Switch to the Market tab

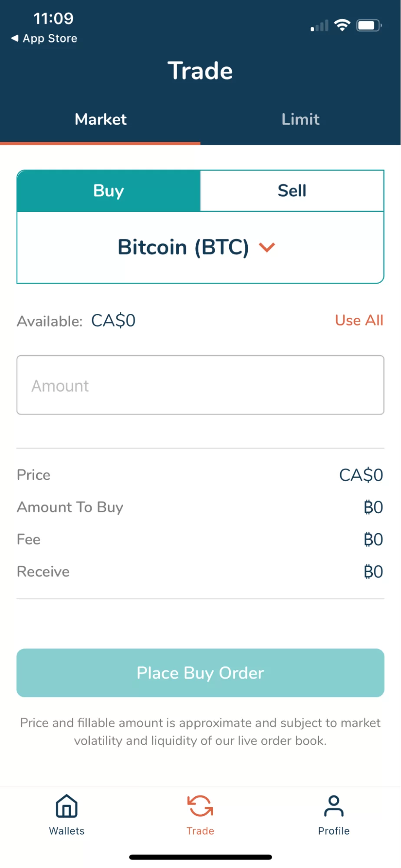(100, 119)
